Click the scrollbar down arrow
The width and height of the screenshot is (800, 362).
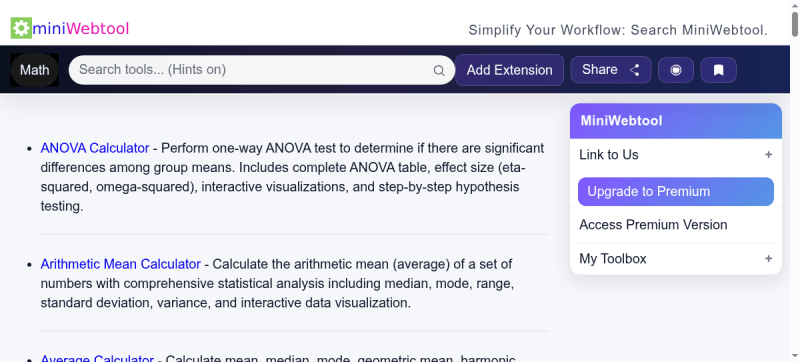(x=795, y=356)
